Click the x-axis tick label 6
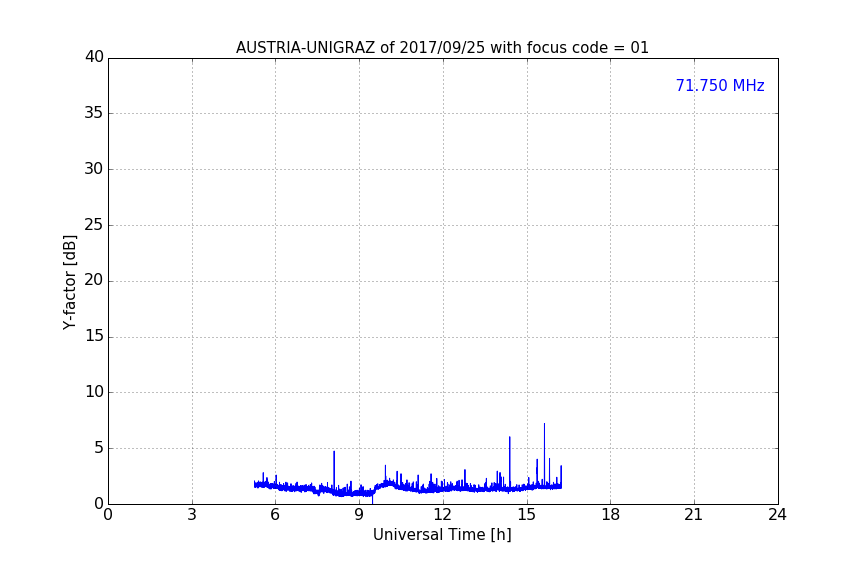Screen dimensions: 864x576 tap(275, 515)
